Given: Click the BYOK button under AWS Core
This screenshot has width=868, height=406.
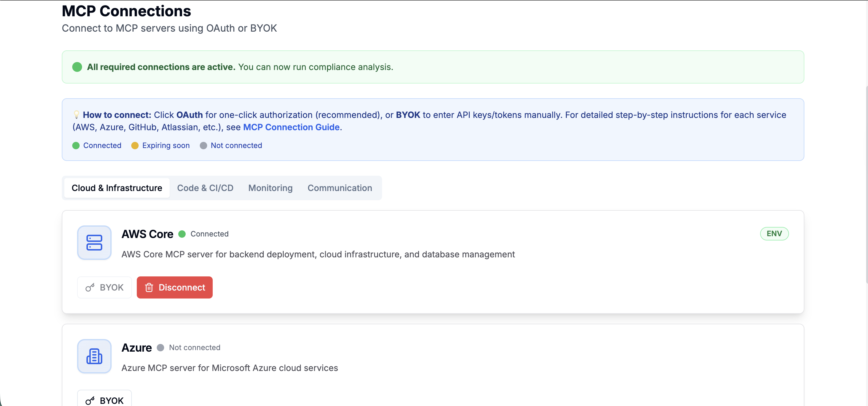Looking at the screenshot, I should 105,287.
